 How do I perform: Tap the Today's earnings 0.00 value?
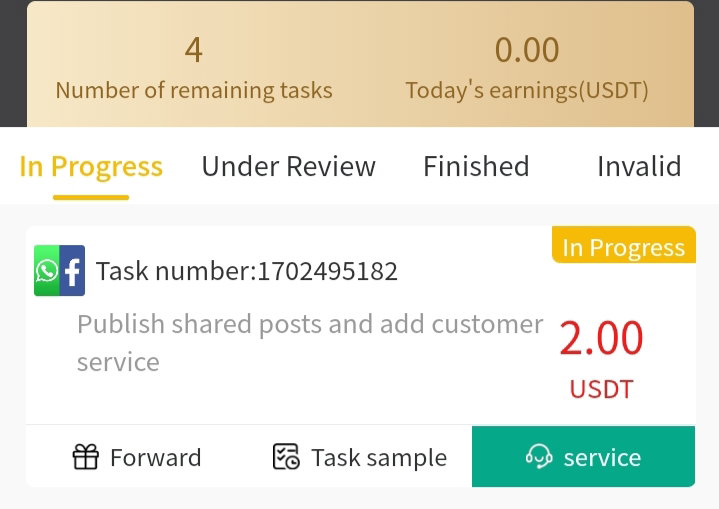pos(527,50)
